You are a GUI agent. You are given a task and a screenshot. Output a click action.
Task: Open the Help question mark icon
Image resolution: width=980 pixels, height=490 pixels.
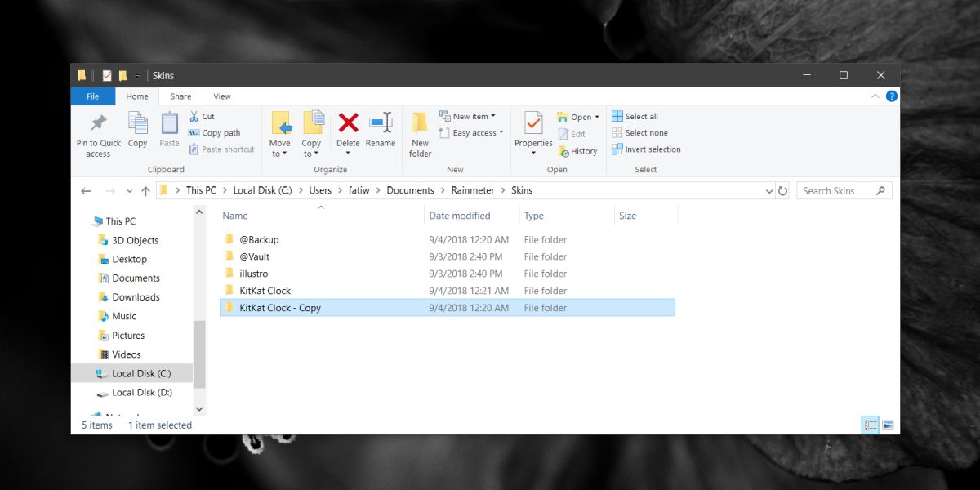pyautogui.click(x=892, y=96)
